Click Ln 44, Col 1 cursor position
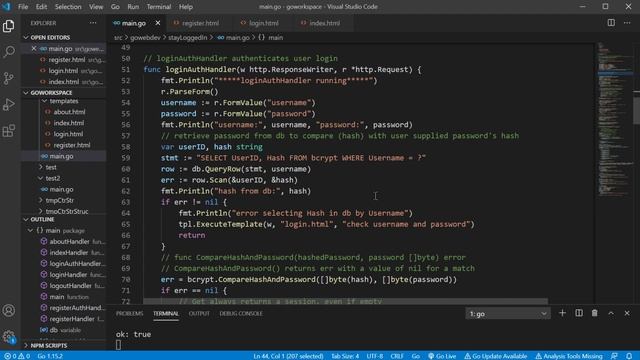The image size is (640, 360). pyautogui.click(x=288, y=356)
